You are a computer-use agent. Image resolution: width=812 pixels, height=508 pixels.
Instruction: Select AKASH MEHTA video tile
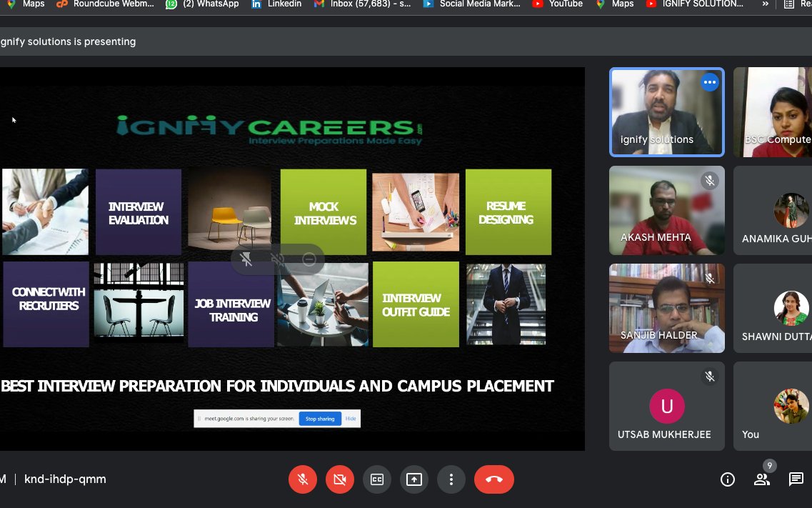667,210
